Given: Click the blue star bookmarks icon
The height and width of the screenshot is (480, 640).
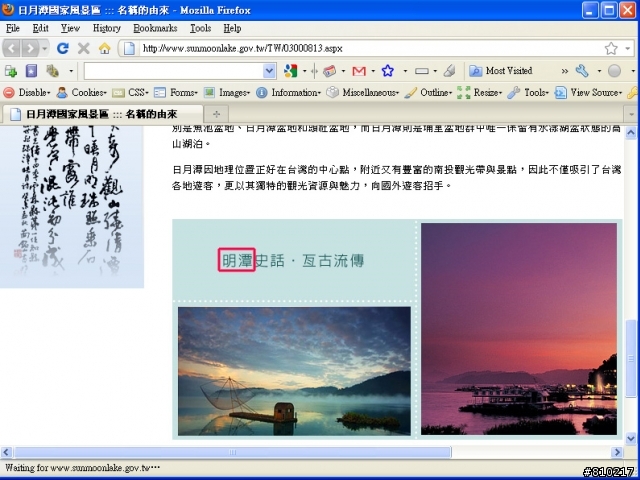Looking at the screenshot, I should 388,71.
